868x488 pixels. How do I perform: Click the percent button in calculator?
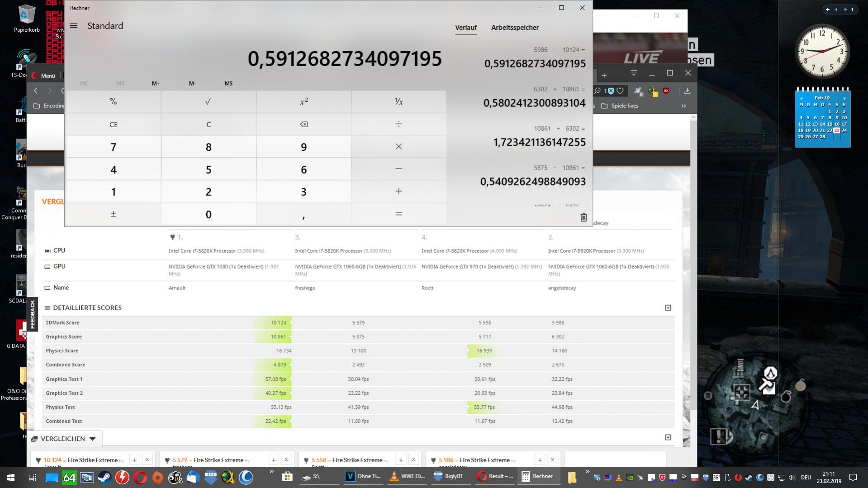(x=114, y=102)
